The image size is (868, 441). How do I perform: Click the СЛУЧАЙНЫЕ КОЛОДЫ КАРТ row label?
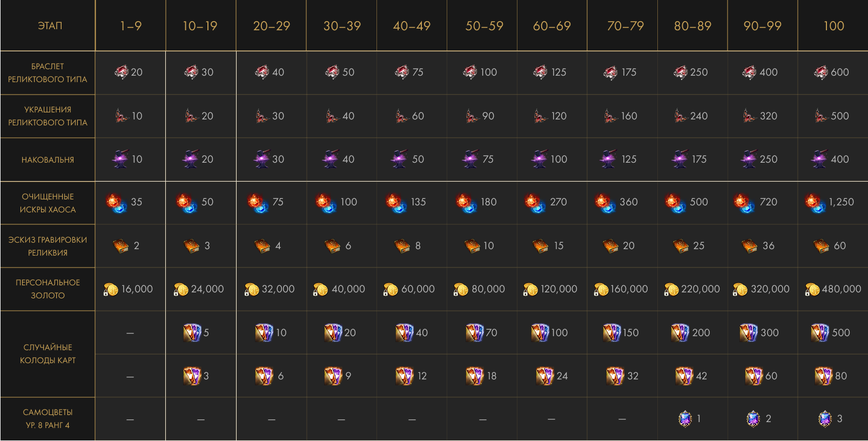click(48, 354)
